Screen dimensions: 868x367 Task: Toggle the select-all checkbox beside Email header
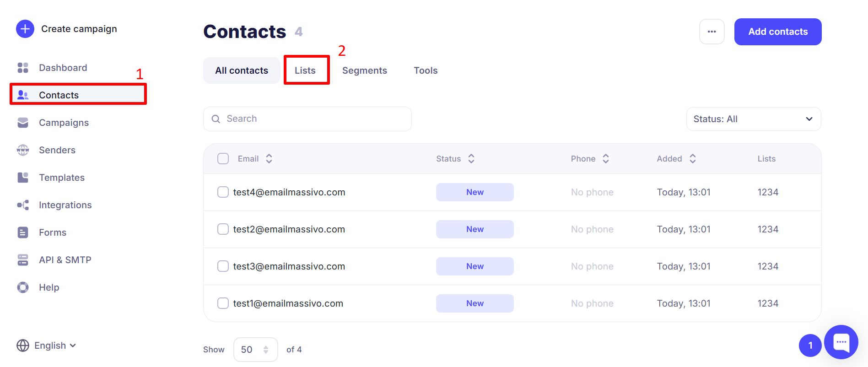point(223,159)
